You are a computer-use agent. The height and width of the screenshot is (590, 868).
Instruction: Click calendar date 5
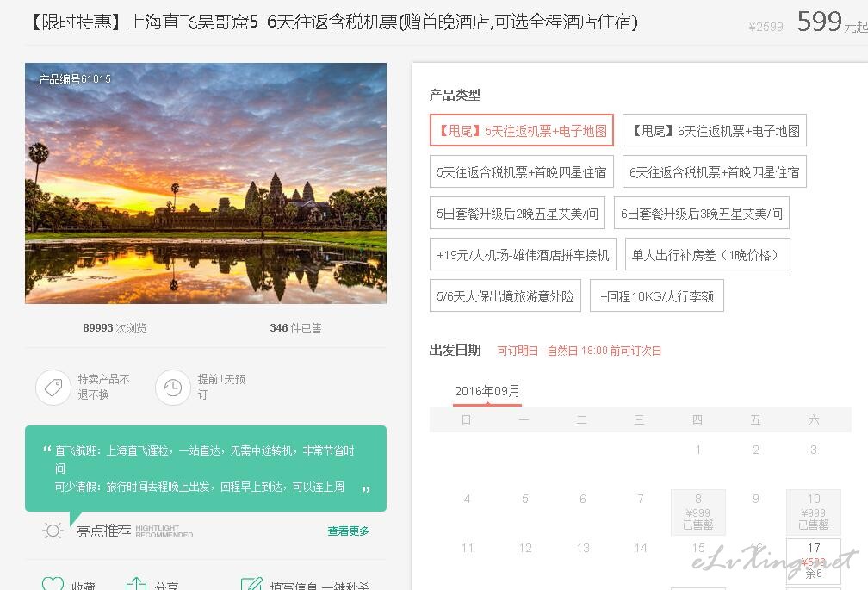pos(524,499)
